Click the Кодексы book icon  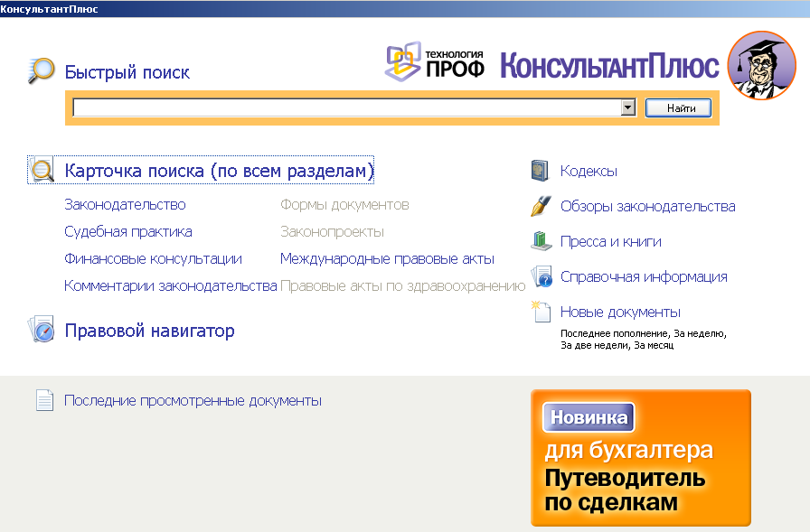[540, 171]
